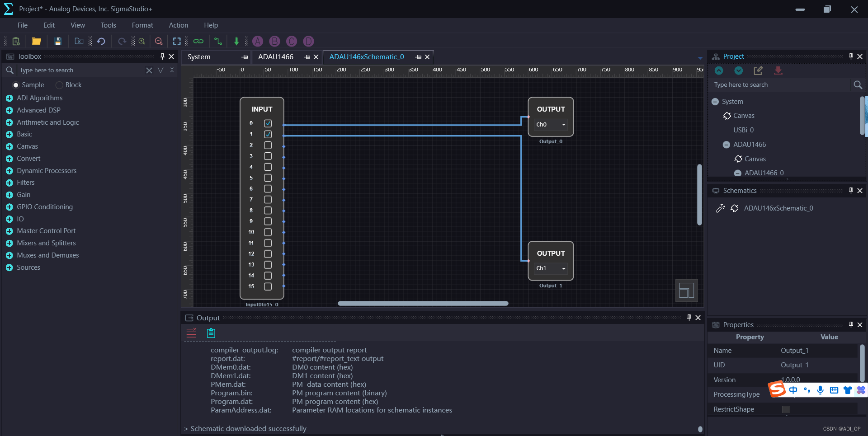Screen dimensions: 868x436
Task: Click the canvas overview icon at bottom-right of schematic
Action: (686, 290)
